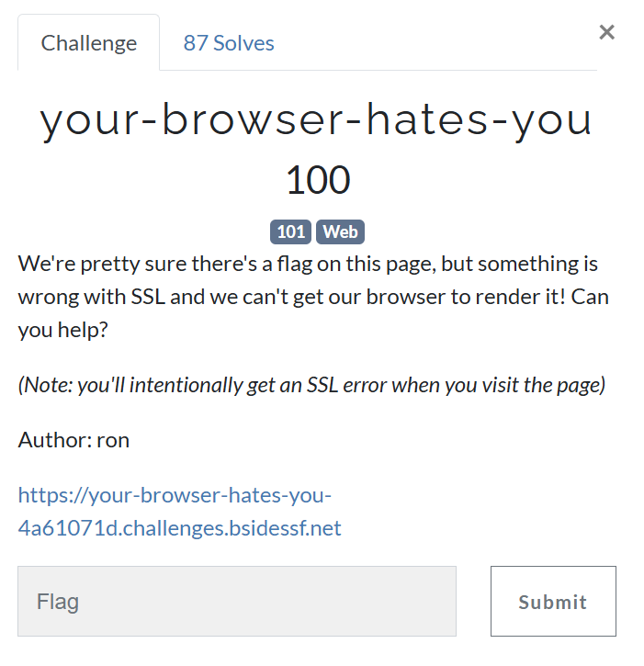
Task: Submit the flag answer
Action: [553, 601]
